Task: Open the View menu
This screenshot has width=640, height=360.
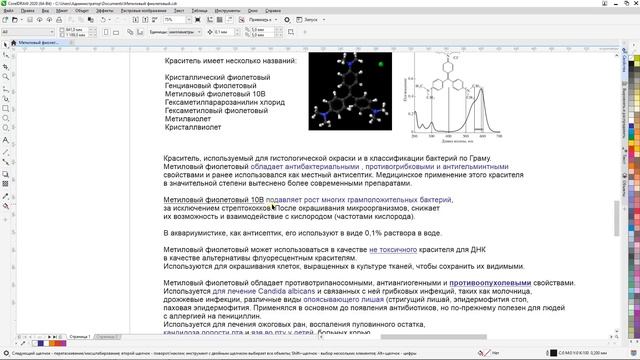Action: 45,11
